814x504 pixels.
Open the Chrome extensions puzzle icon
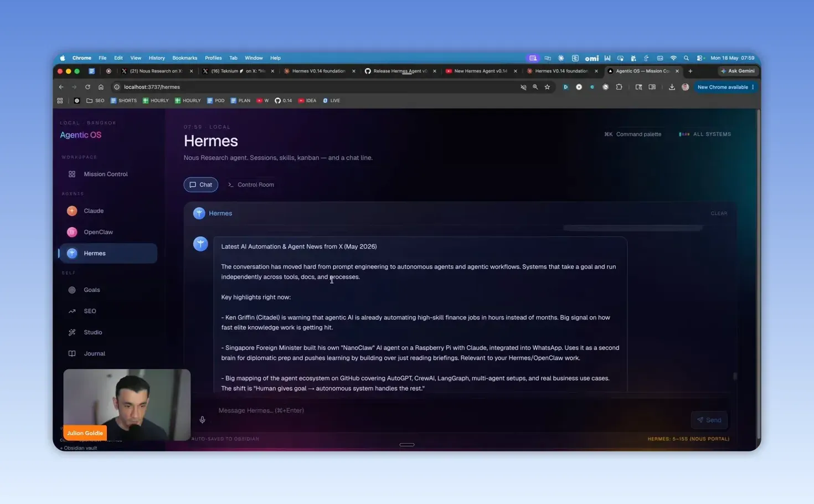coord(619,87)
